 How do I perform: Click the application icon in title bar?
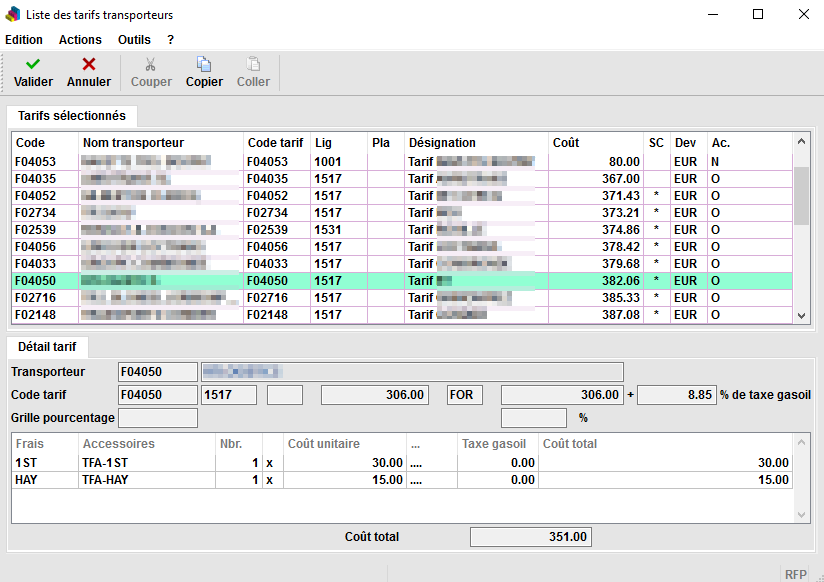[x=13, y=15]
